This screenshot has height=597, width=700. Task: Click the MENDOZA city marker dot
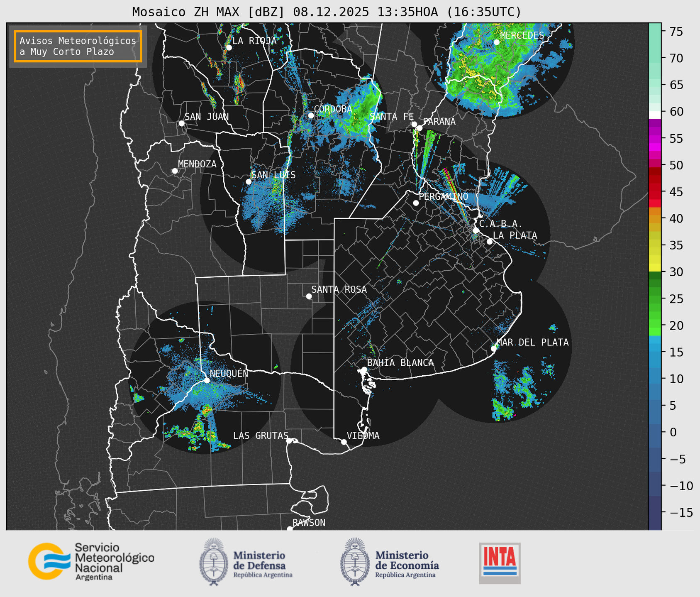tap(175, 171)
